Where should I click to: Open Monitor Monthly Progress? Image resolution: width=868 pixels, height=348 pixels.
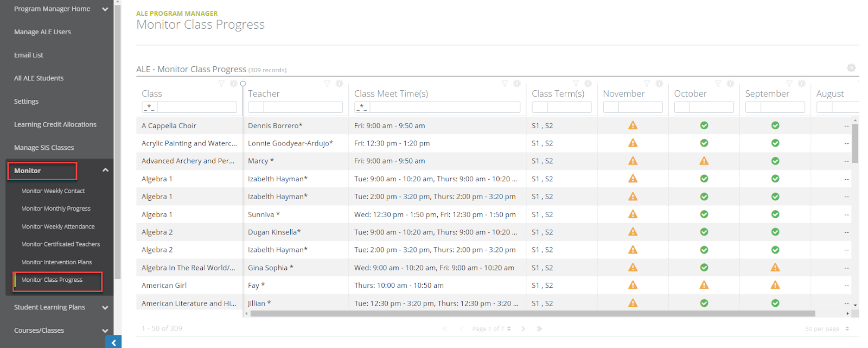56,208
